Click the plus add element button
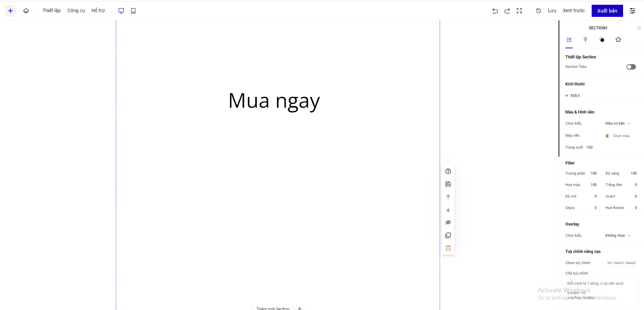 click(x=10, y=11)
